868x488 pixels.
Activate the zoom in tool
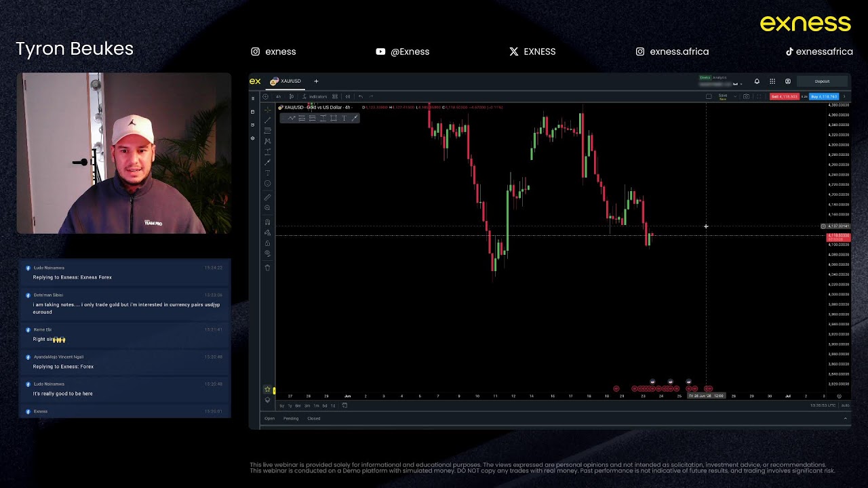(x=267, y=208)
